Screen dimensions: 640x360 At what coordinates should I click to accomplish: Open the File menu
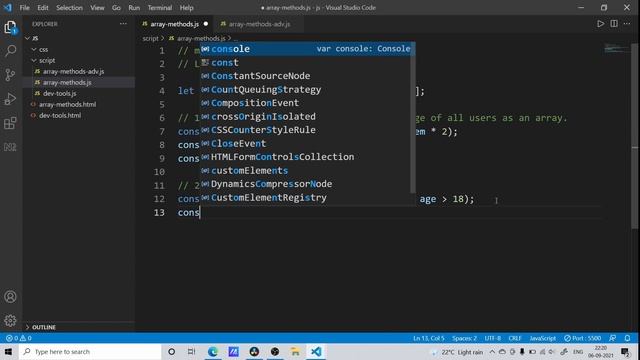click(24, 7)
